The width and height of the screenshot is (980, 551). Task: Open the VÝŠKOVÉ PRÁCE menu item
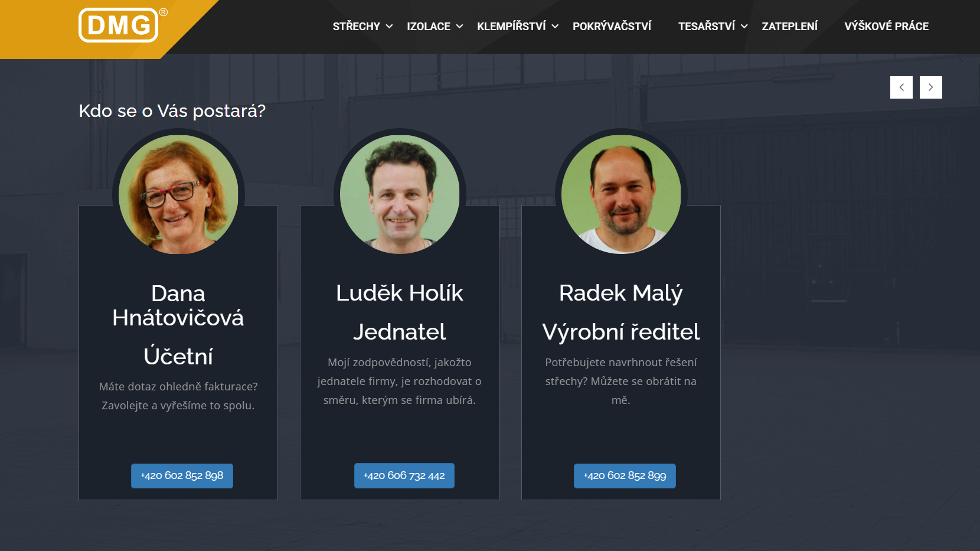tap(886, 27)
